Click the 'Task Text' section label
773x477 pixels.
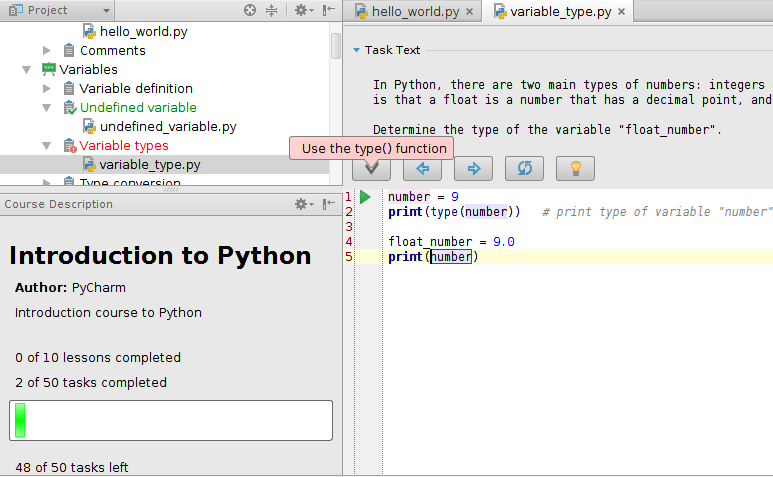point(392,50)
